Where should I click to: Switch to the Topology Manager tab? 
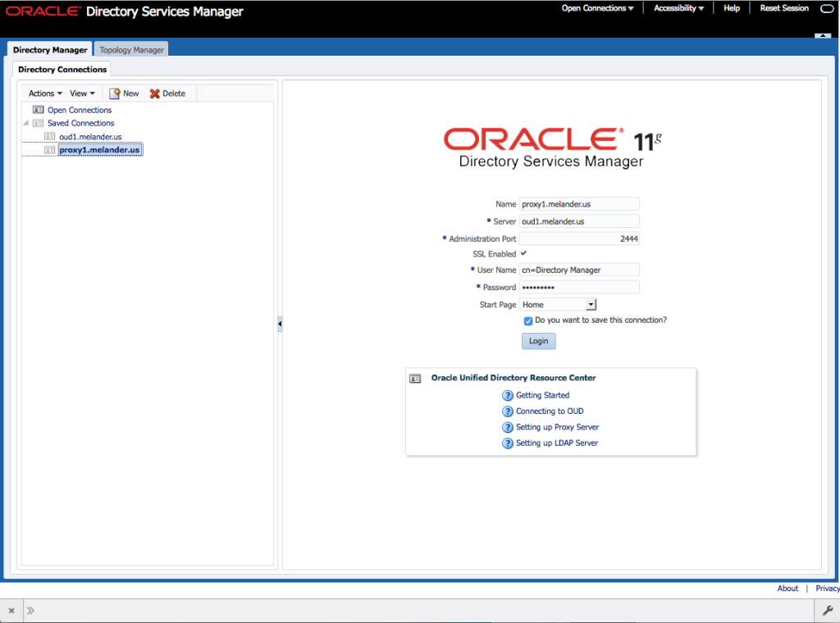coord(131,49)
